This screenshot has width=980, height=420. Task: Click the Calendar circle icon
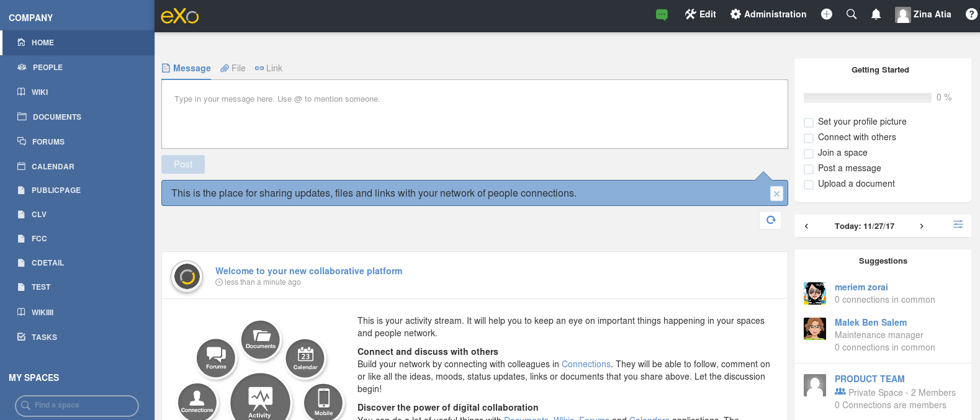click(x=305, y=359)
